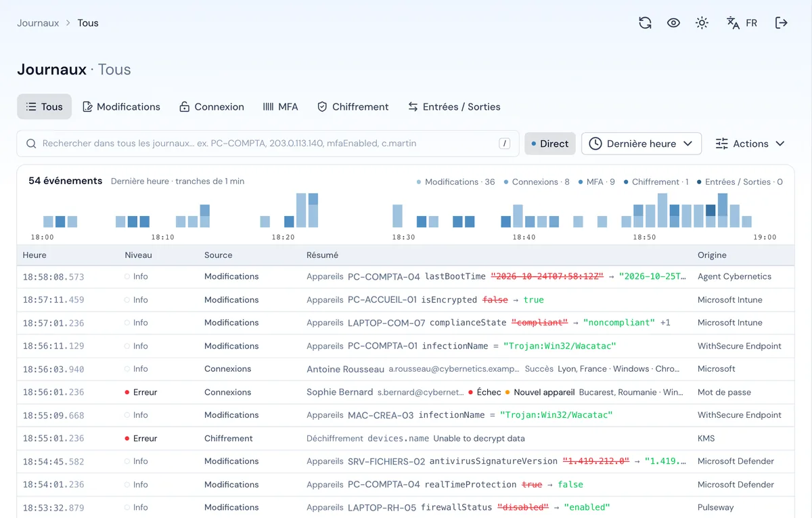Screen dimensions: 812x518
Task: Go to Journaux breadcrumb link
Action: point(38,23)
